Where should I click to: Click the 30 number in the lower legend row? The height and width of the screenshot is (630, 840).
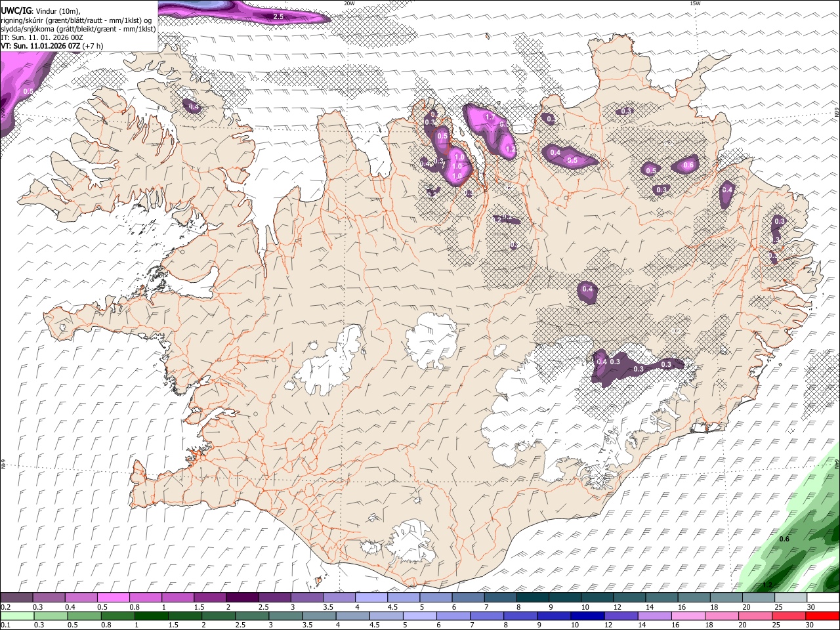pyautogui.click(x=811, y=625)
